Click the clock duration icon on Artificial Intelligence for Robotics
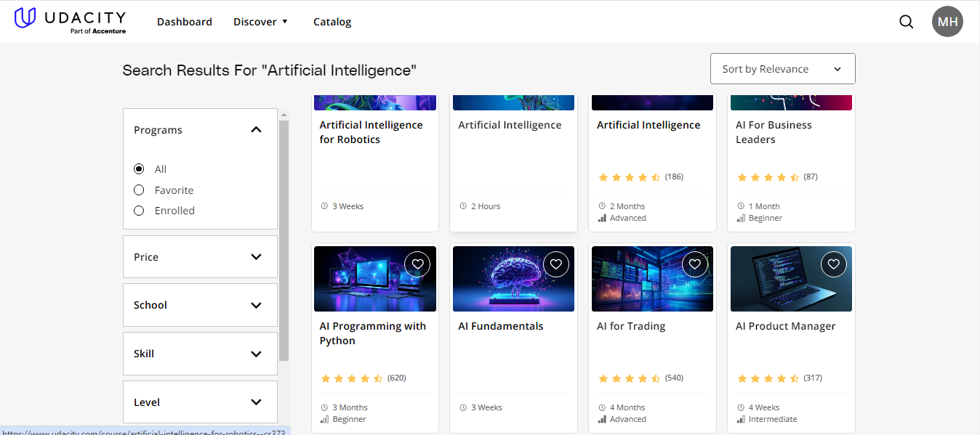 [x=324, y=206]
